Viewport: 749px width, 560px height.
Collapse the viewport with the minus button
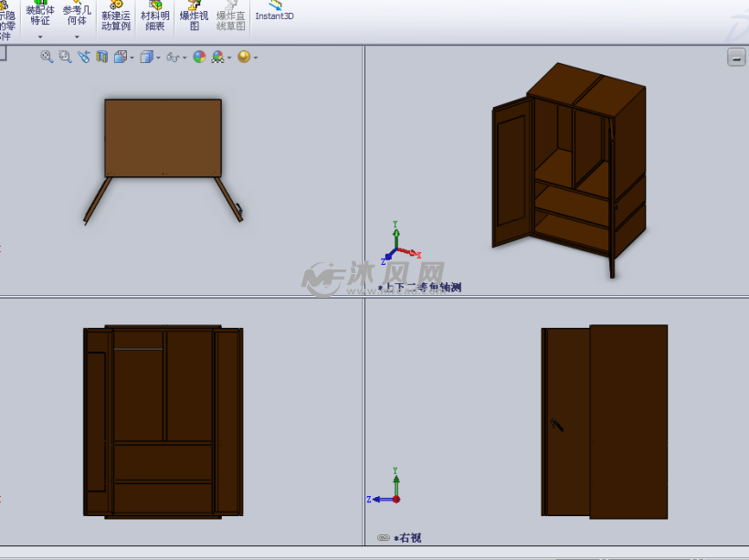738,58
